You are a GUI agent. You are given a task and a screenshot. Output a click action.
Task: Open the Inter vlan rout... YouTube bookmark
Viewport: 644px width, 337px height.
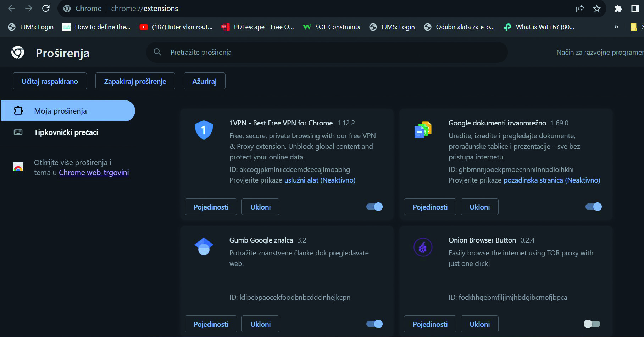click(176, 27)
